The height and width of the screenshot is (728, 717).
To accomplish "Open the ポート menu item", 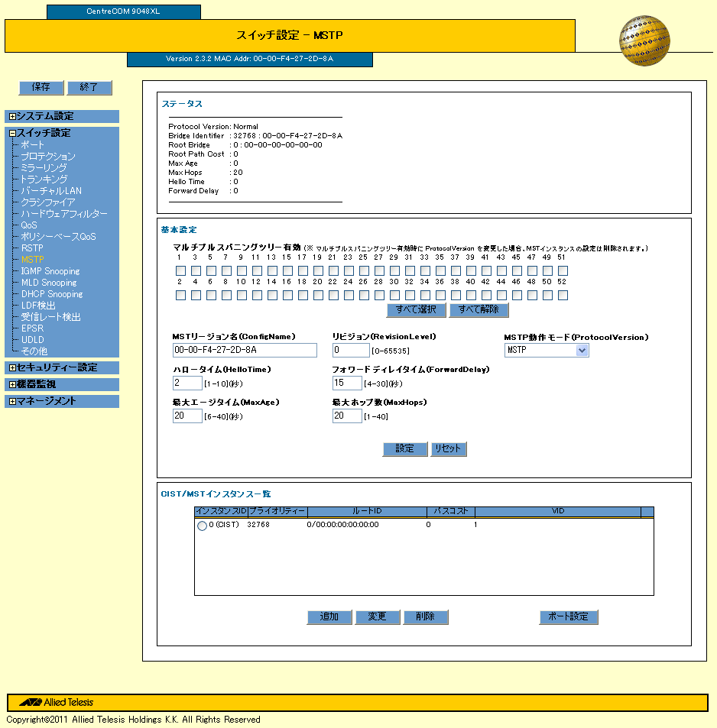I will [33, 145].
